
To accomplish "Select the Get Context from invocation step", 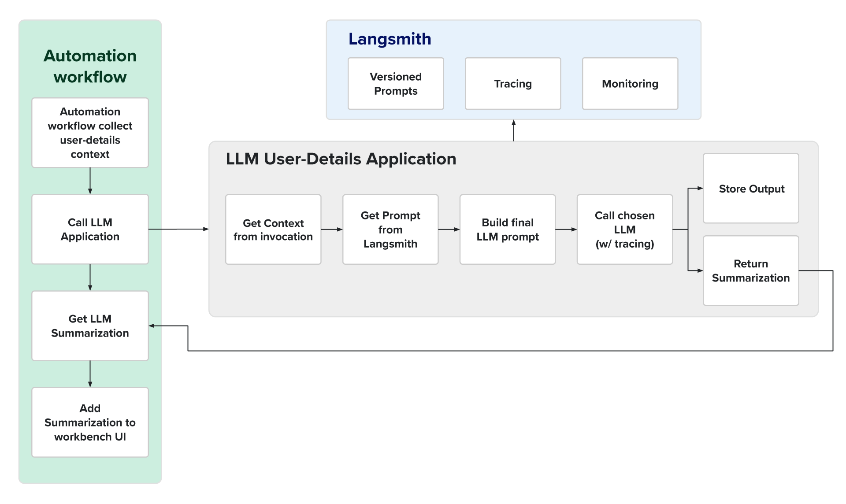I will [x=273, y=229].
